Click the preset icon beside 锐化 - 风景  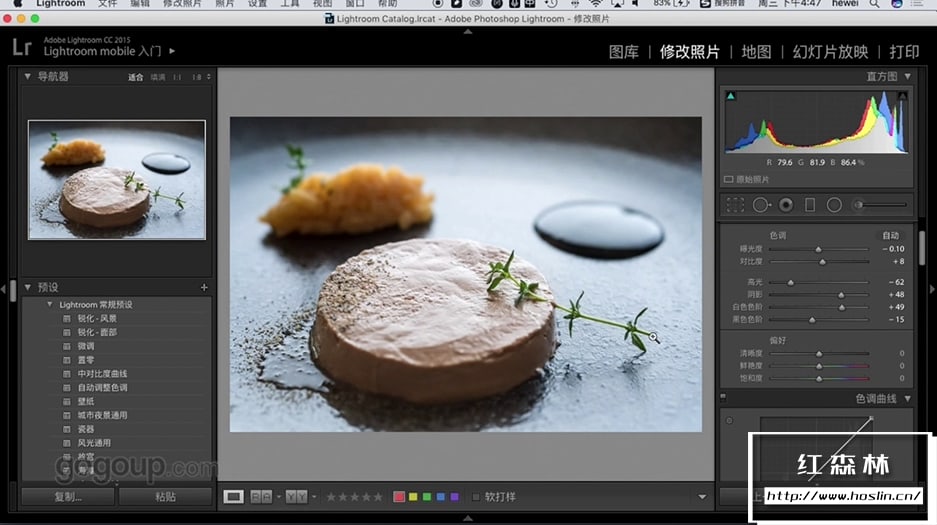[x=67, y=318]
